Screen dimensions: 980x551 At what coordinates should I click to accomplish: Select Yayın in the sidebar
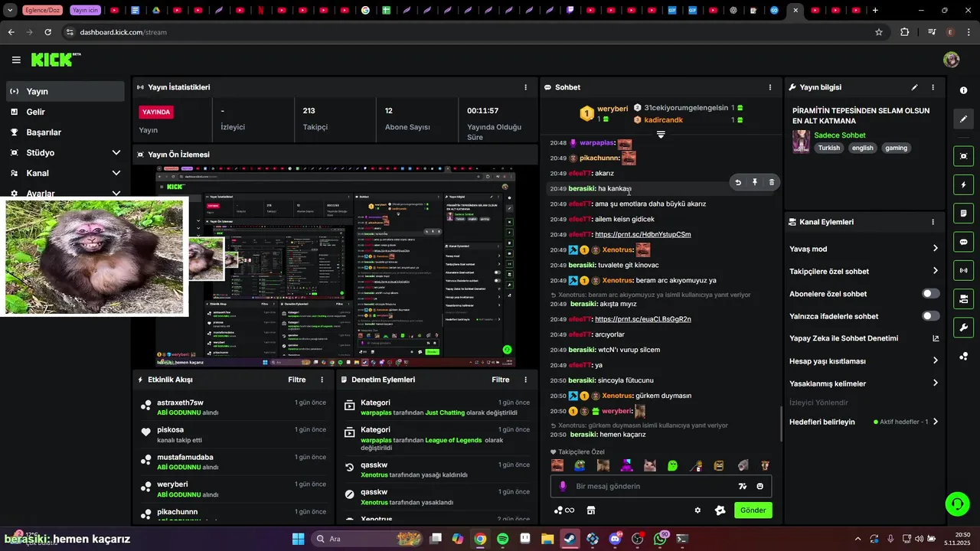click(65, 91)
